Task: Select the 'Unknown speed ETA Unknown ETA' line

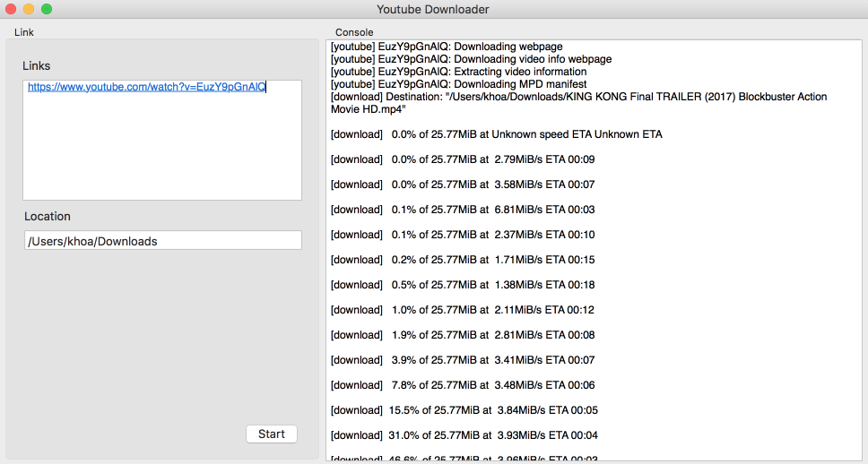Action: pyautogui.click(x=496, y=134)
